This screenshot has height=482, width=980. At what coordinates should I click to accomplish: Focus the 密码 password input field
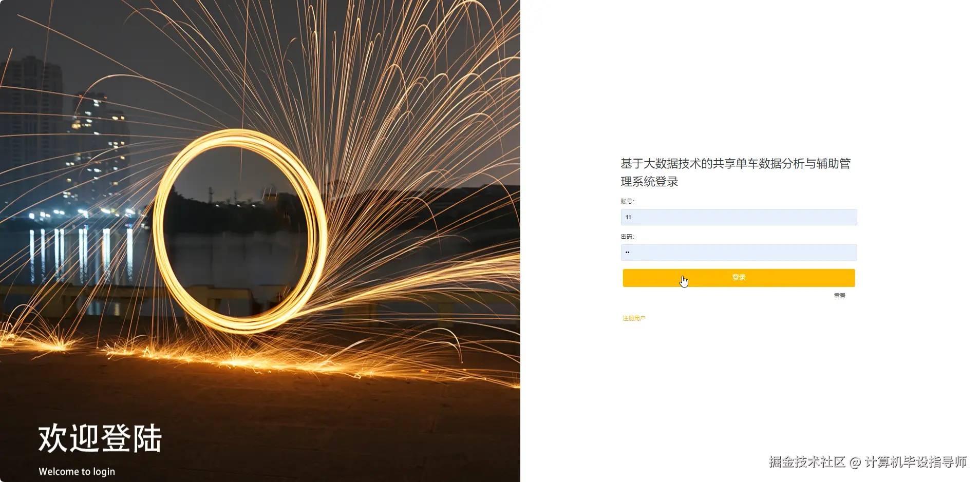739,253
